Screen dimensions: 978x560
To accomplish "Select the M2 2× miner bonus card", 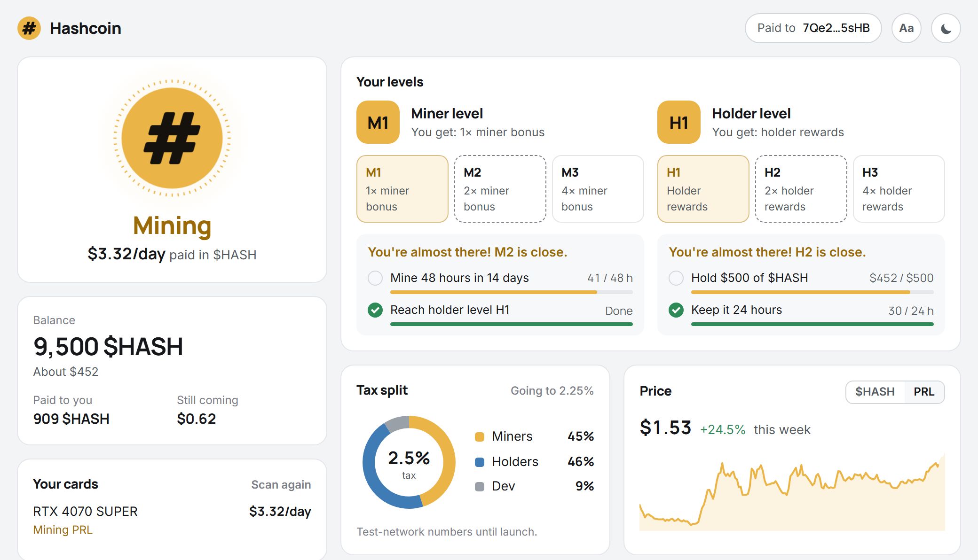I will click(x=500, y=189).
